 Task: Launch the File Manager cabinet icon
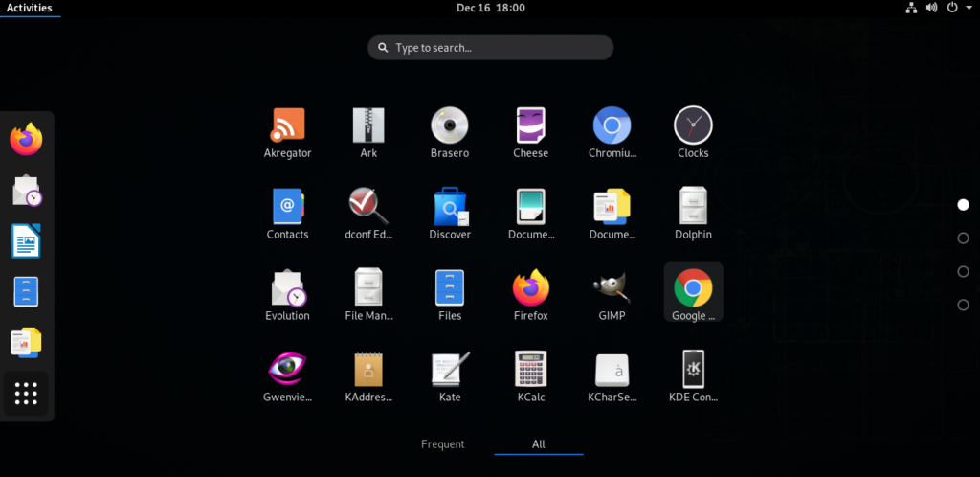pos(368,296)
